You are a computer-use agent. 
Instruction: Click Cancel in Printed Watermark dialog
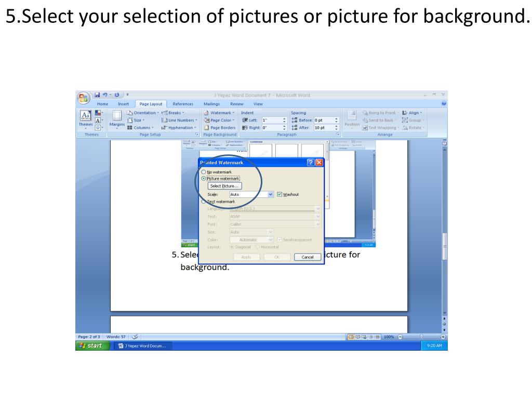click(308, 257)
